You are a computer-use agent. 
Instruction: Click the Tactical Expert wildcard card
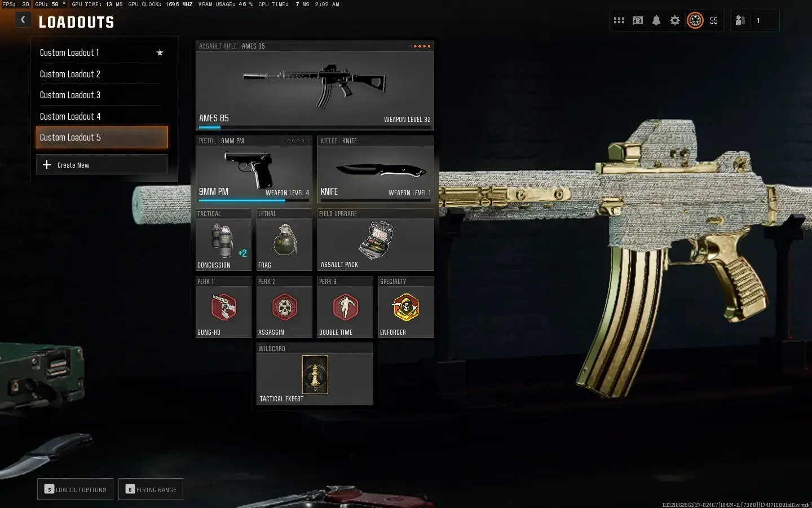[x=315, y=374]
